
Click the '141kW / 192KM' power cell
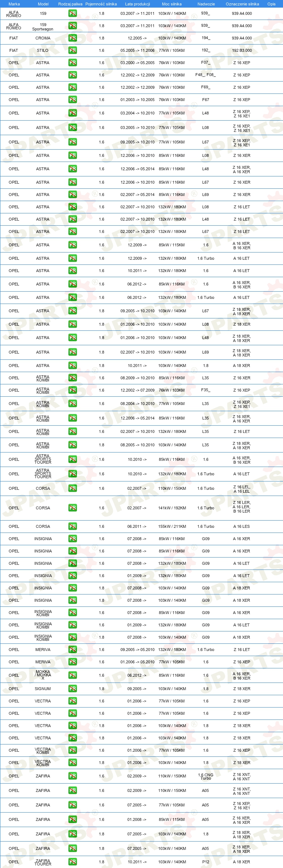point(172,508)
